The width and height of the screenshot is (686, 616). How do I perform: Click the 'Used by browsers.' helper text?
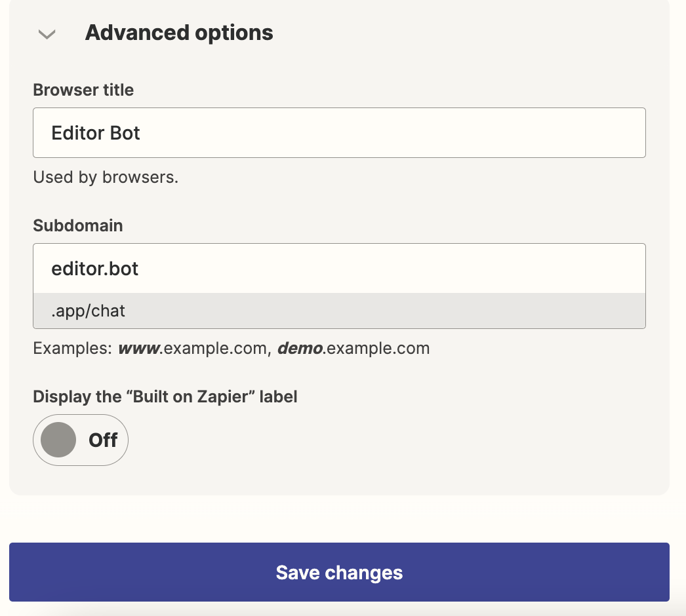[x=106, y=177]
